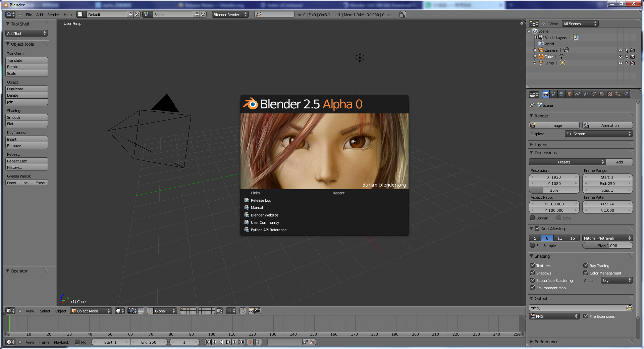Open the Particles tab (sparkles icon)
The height and width of the screenshot is (349, 644).
click(618, 94)
